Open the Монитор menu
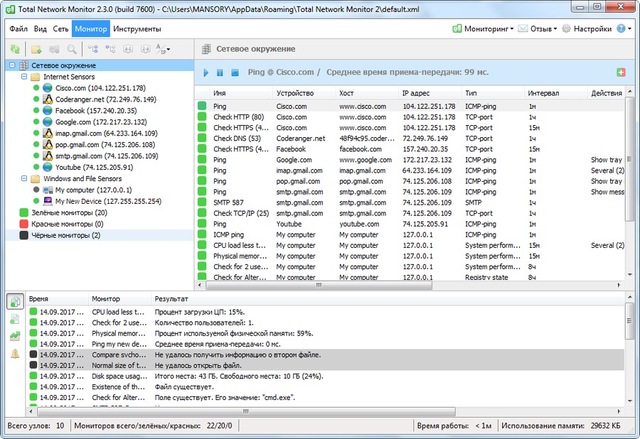 (x=91, y=29)
